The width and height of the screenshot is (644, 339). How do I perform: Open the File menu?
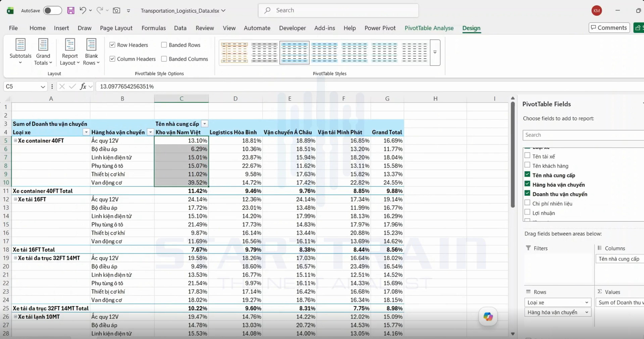[13, 28]
